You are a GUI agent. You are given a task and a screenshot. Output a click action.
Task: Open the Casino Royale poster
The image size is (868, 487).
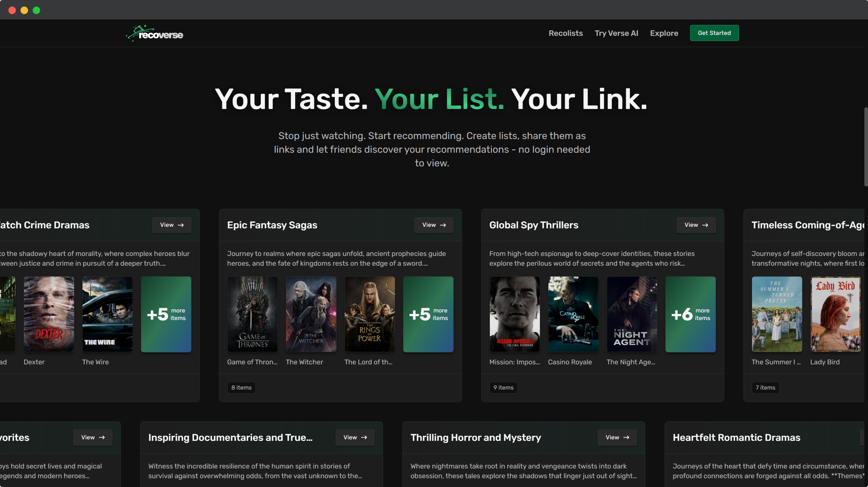[573, 314]
